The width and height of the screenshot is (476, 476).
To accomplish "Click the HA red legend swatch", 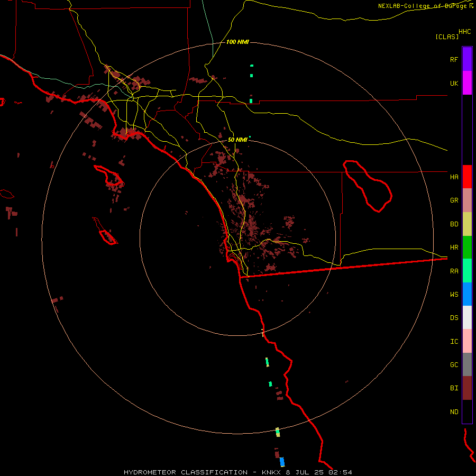I will [467, 177].
